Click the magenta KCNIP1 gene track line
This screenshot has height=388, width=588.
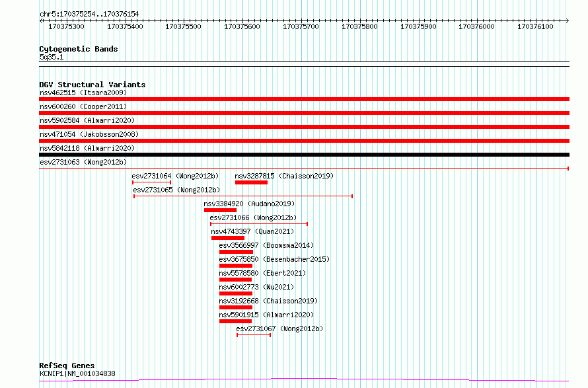(x=304, y=380)
